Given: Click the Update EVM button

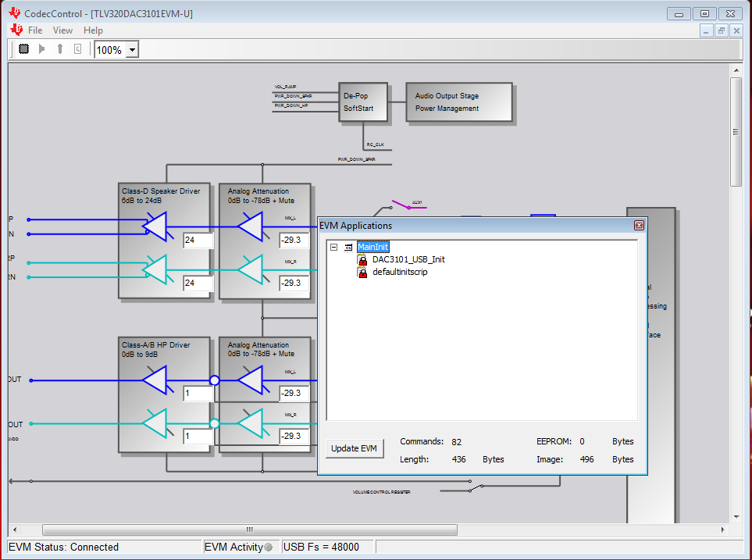Looking at the screenshot, I should point(355,448).
